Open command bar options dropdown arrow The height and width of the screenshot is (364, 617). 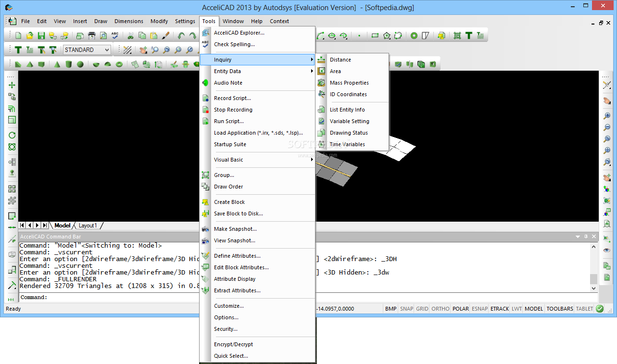[578, 237]
